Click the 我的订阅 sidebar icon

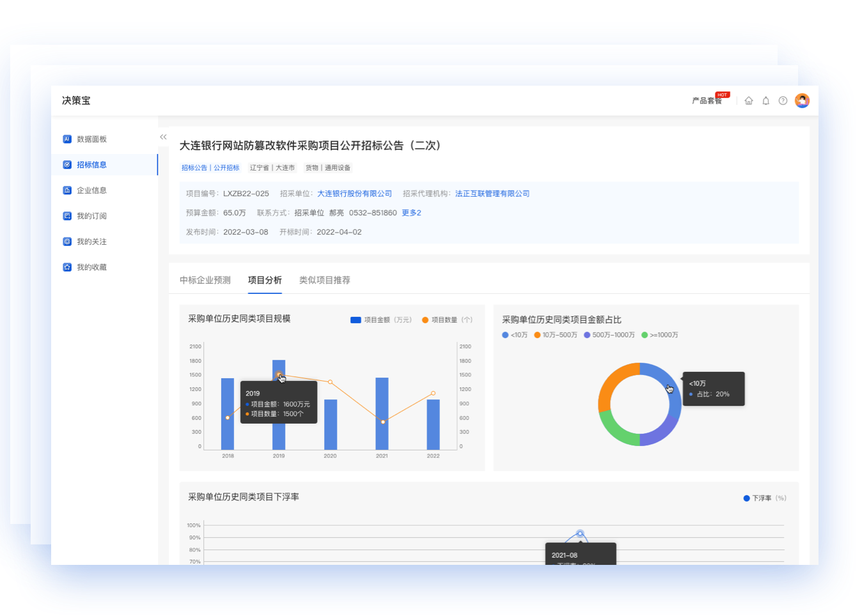[x=67, y=216]
